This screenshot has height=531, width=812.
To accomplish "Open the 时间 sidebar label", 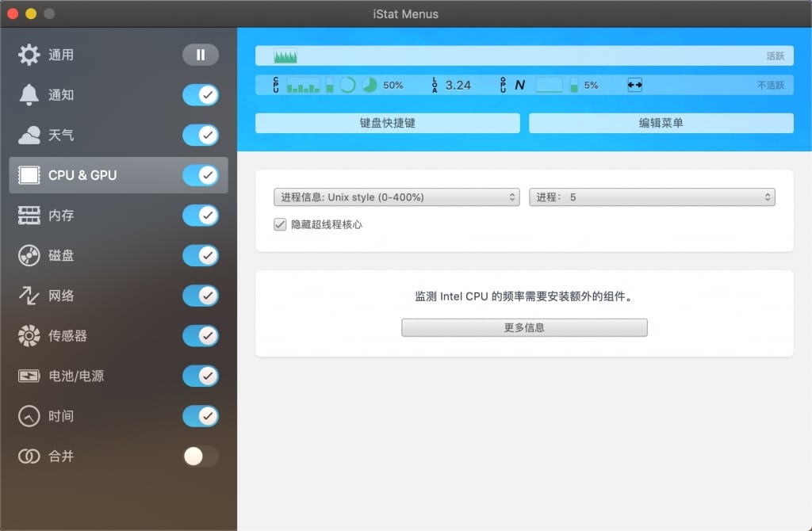I will pyautogui.click(x=61, y=416).
